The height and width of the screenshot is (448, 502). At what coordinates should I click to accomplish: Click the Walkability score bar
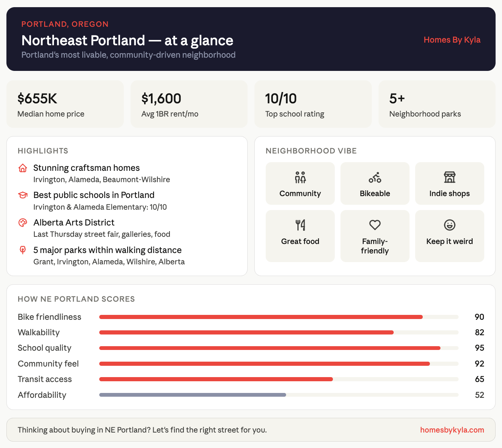(279, 333)
